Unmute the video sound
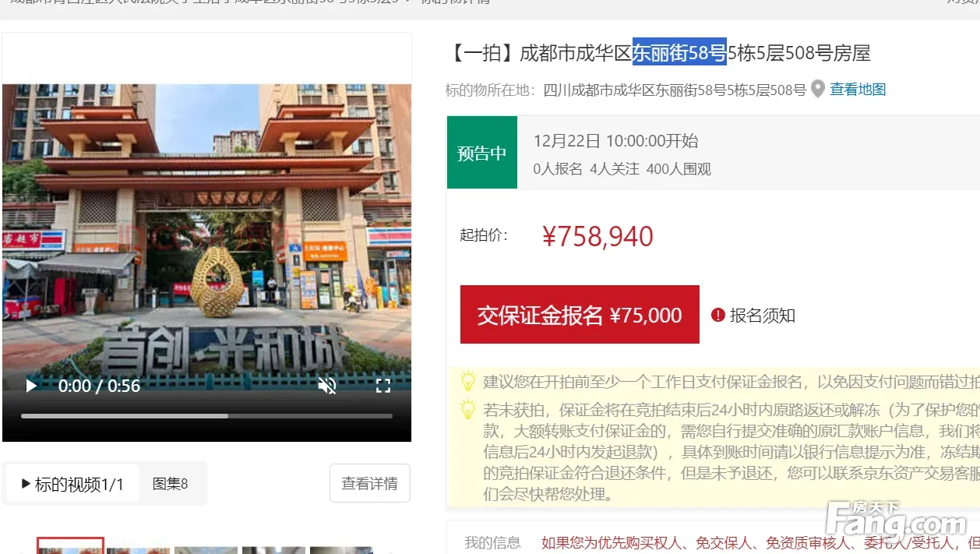This screenshot has height=554, width=980. click(327, 386)
